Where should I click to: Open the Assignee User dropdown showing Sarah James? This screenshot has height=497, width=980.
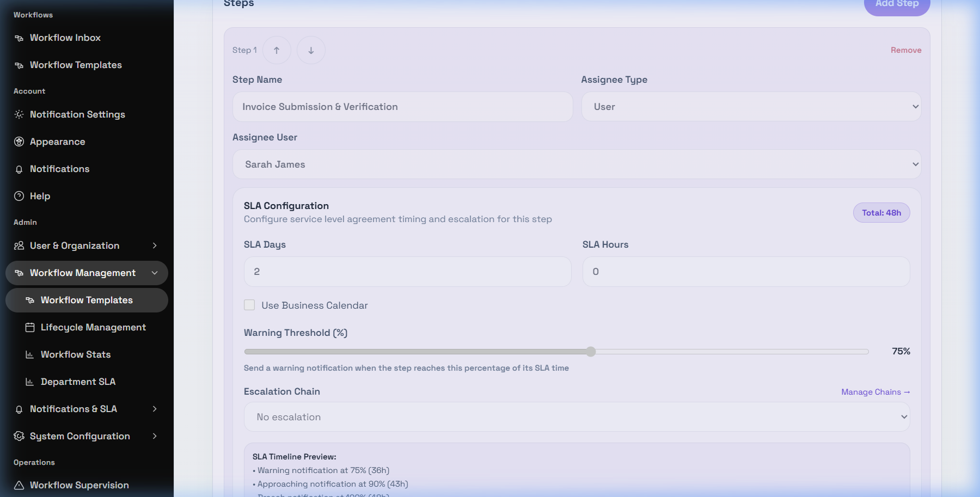tap(577, 164)
